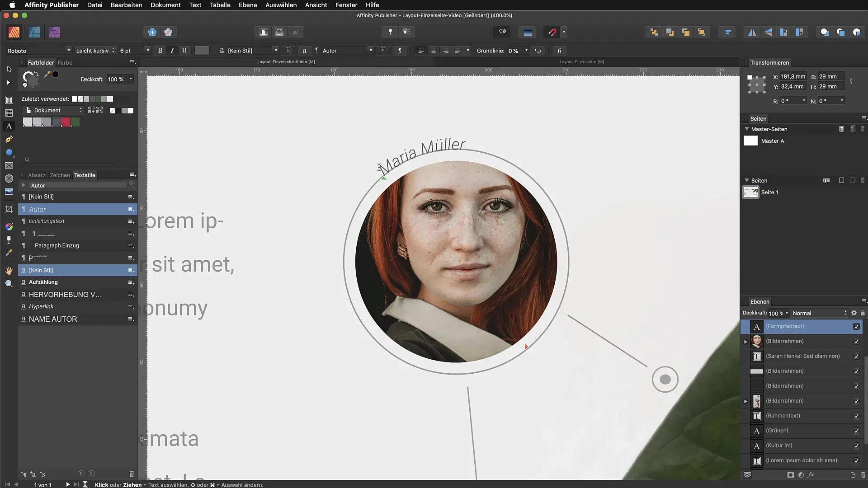This screenshot has height=488, width=868.
Task: Open the 6 pt font size dropdown
Action: click(148, 51)
